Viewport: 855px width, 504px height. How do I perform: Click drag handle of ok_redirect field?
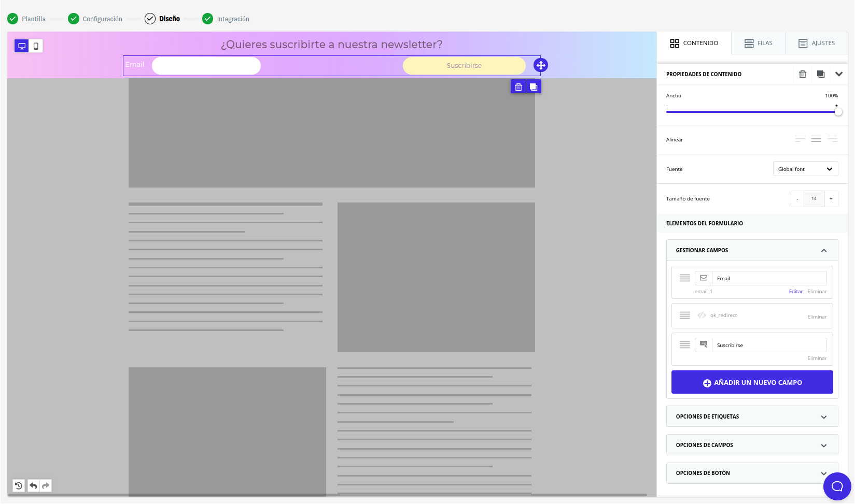685,315
